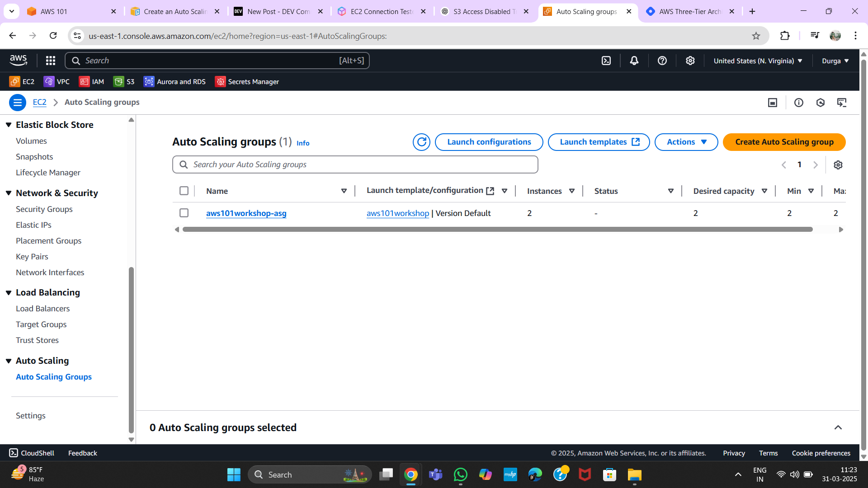The width and height of the screenshot is (868, 488).
Task: Open Security Groups in the sidebar
Action: tap(44, 209)
